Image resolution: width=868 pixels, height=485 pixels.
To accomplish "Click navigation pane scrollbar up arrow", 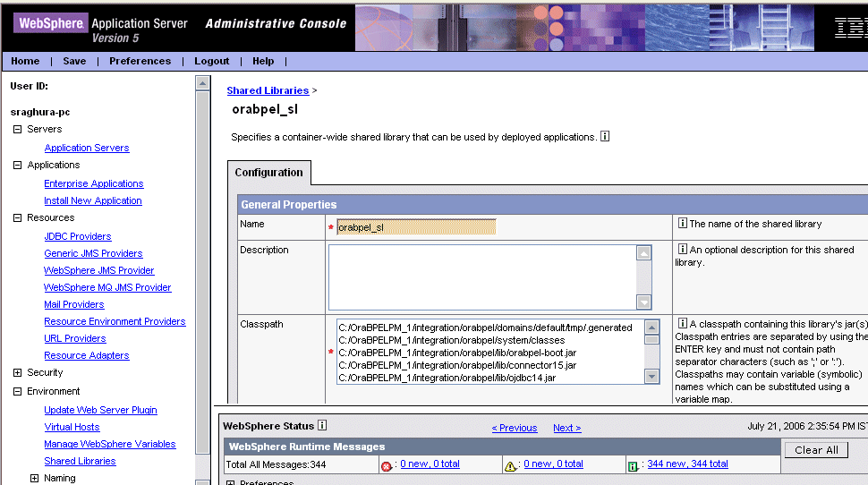I will (202, 83).
